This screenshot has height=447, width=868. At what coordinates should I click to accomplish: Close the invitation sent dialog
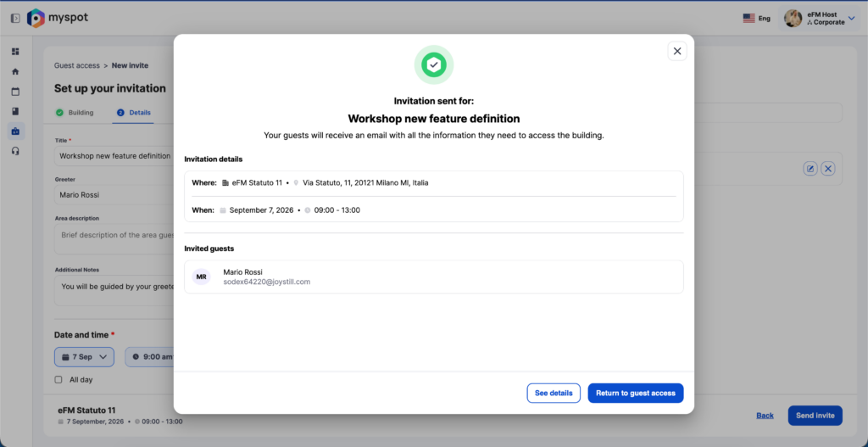click(x=677, y=51)
